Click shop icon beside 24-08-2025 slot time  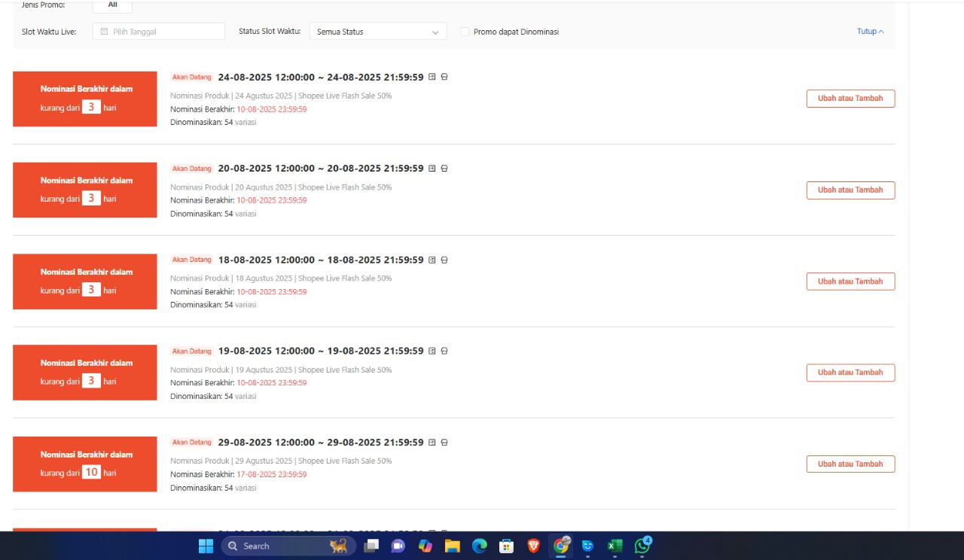point(444,77)
